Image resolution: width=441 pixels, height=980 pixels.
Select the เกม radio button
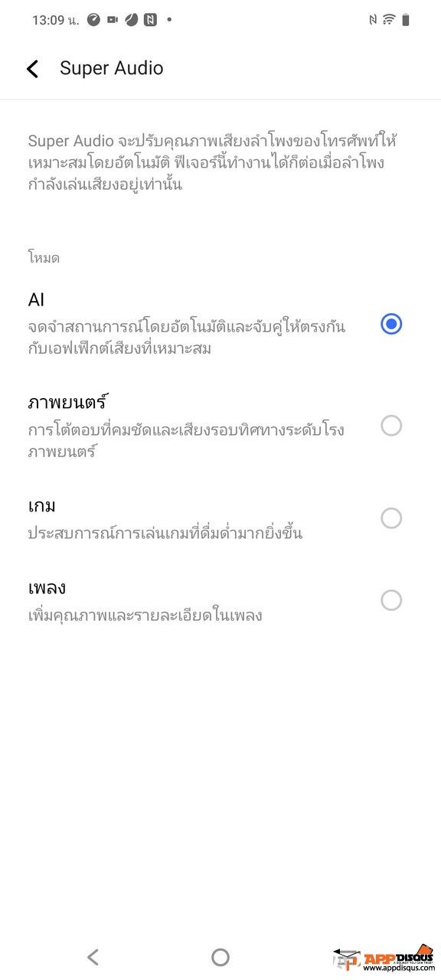pos(391,518)
